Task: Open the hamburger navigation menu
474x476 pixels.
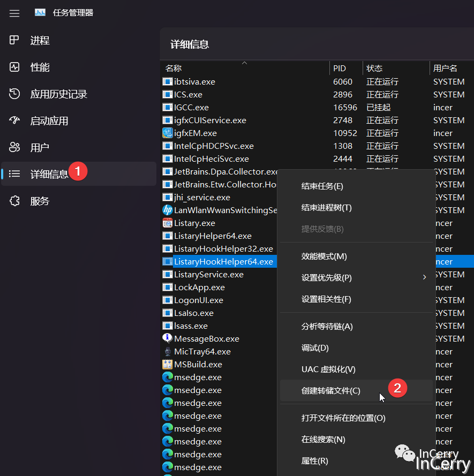Action: [14, 13]
